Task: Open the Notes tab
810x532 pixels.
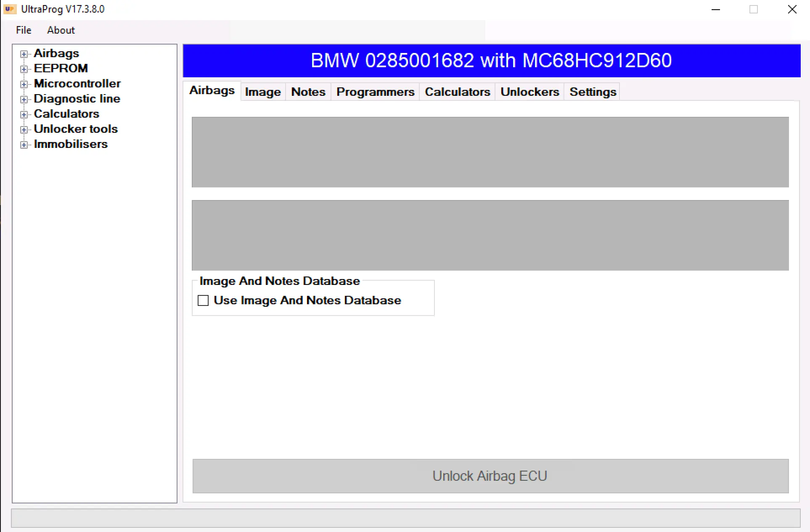Action: (x=308, y=92)
